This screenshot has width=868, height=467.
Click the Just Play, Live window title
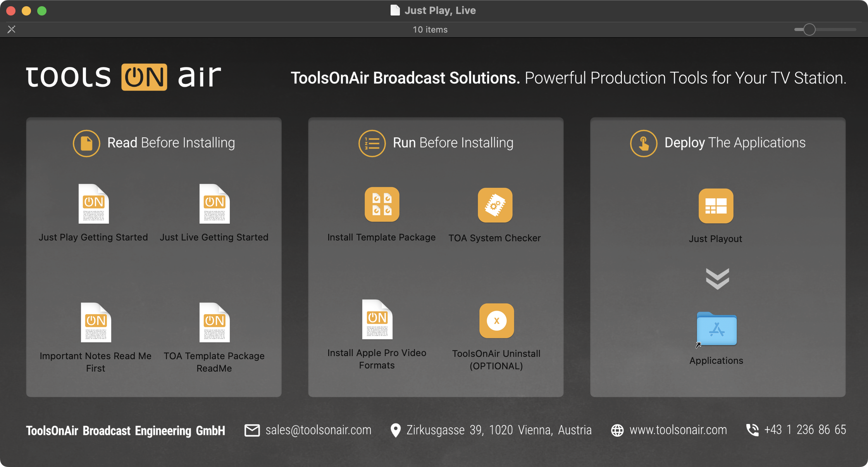pyautogui.click(x=440, y=10)
